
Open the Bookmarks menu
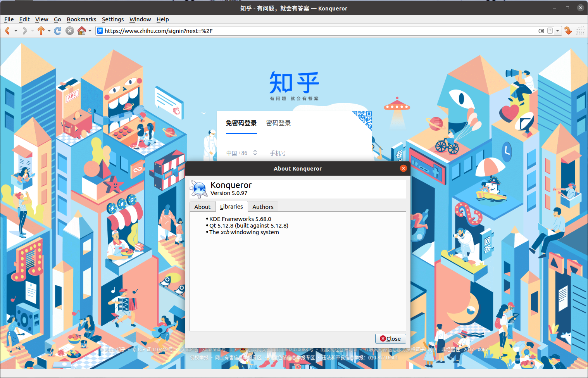pos(81,19)
